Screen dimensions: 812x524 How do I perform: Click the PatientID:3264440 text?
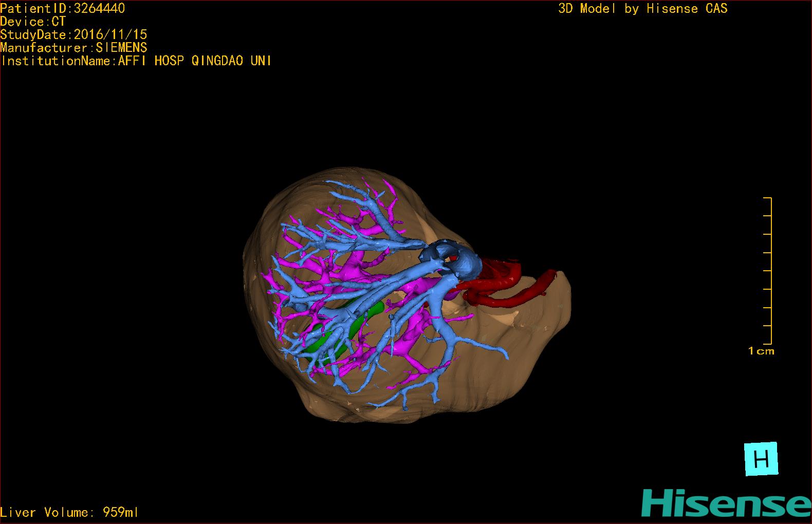[x=62, y=8]
